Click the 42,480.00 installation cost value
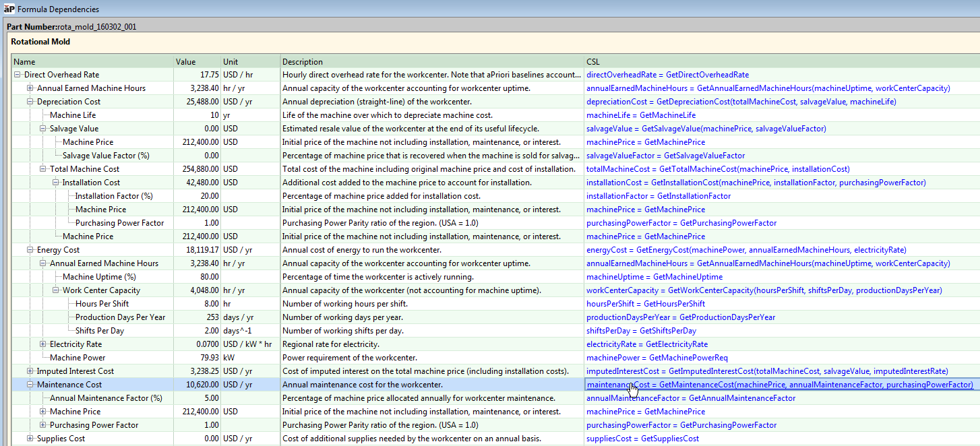This screenshot has height=446, width=980. click(x=197, y=183)
